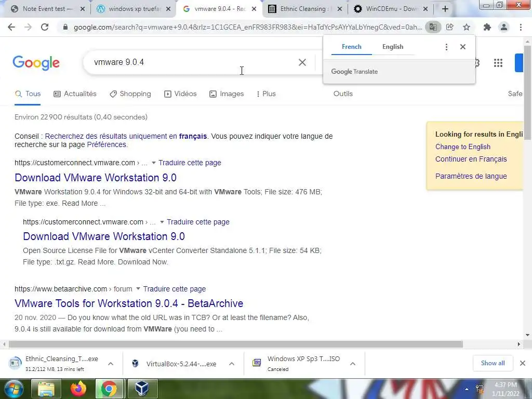The image size is (532, 399).
Task: Switch to windows xp truefaster tab
Action: pos(134,9)
